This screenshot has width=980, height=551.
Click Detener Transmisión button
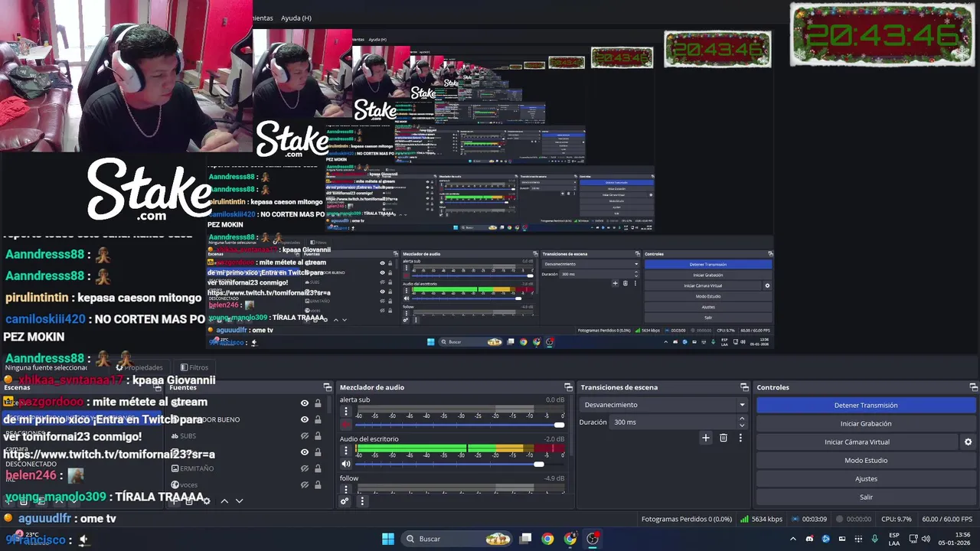click(x=866, y=406)
